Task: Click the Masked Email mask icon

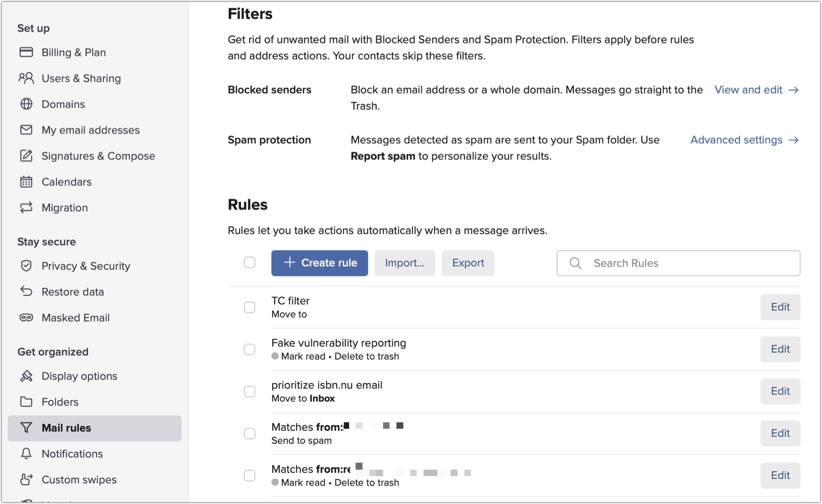Action: (26, 317)
